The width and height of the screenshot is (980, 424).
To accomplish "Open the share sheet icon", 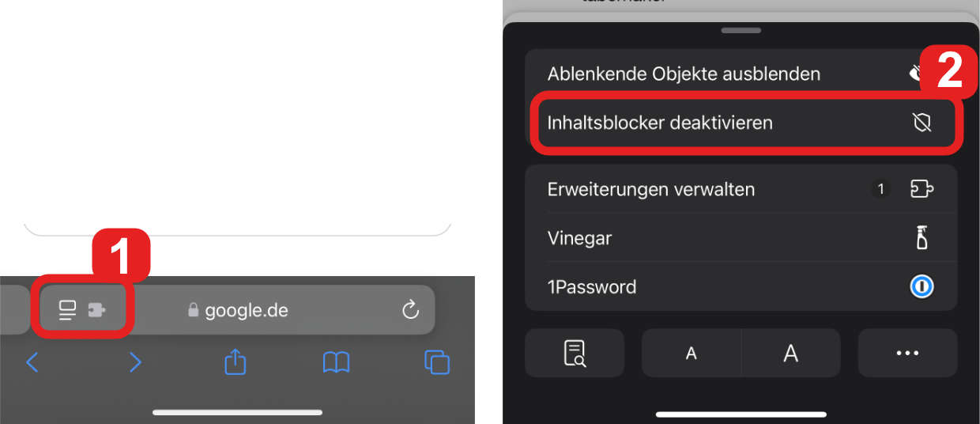I will click(236, 362).
